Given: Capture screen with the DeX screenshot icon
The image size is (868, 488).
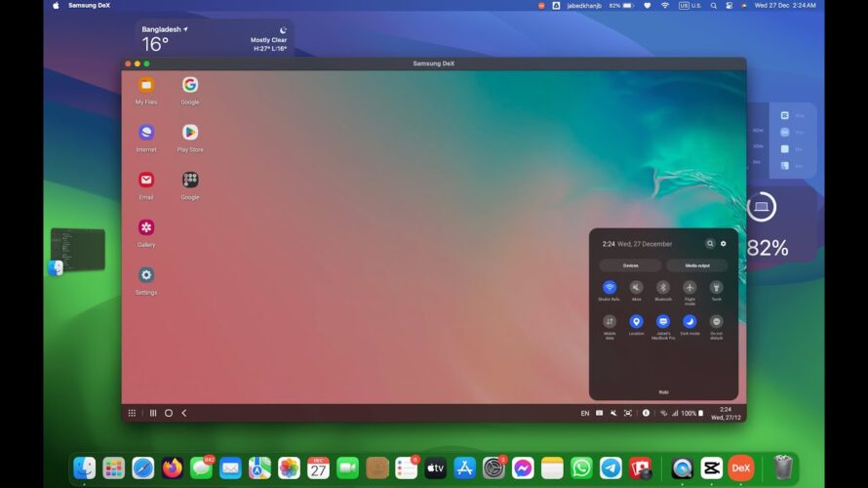Looking at the screenshot, I should pyautogui.click(x=628, y=413).
